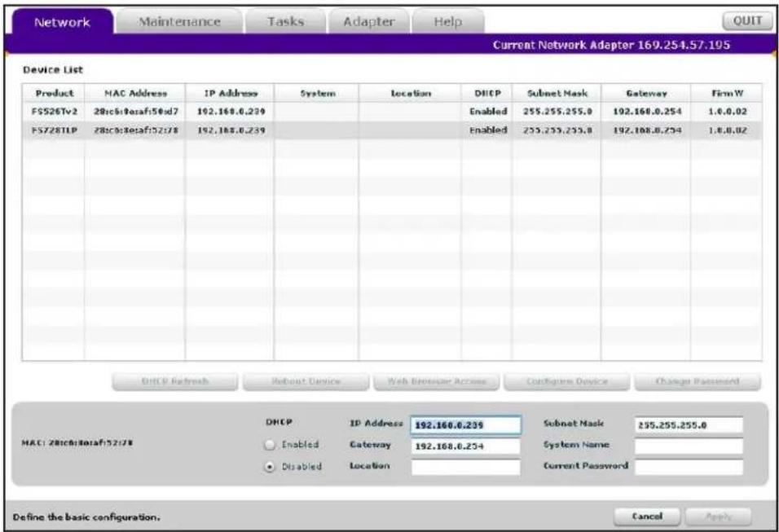Open the Adapter tab
Viewport: 779px width, 532px height.
368,22
